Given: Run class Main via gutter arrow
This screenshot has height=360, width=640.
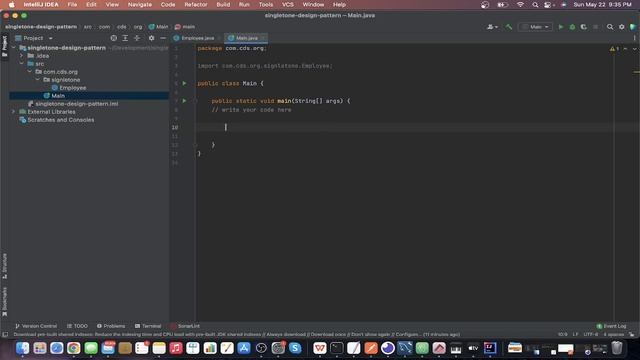Looking at the screenshot, I should 184,83.
